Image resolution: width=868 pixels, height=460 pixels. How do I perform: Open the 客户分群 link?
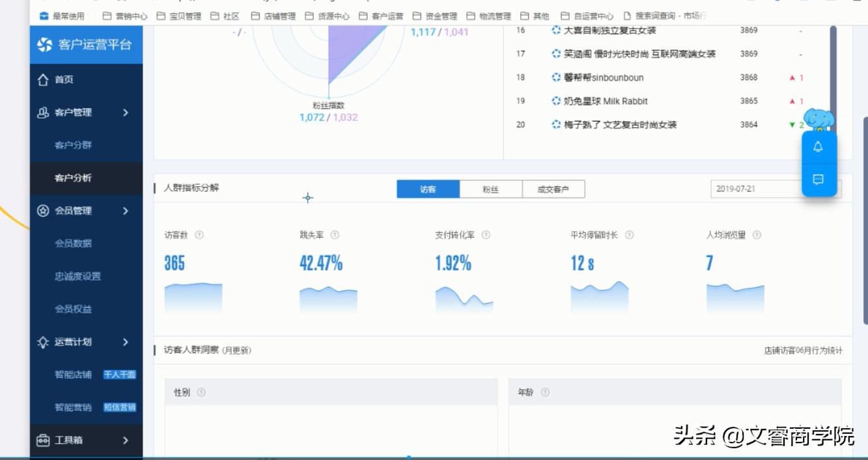tap(72, 145)
